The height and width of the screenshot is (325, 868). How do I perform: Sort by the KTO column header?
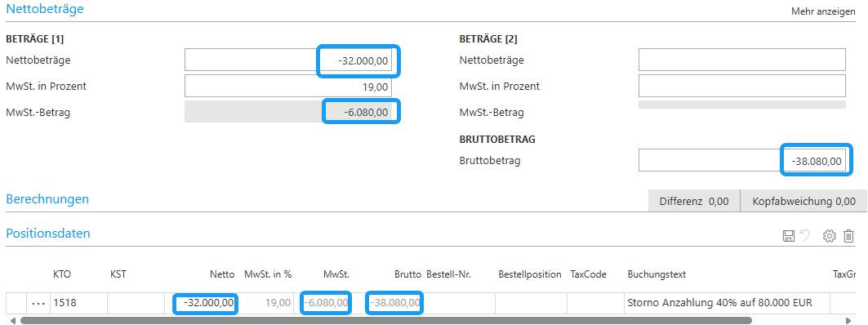tap(62, 274)
